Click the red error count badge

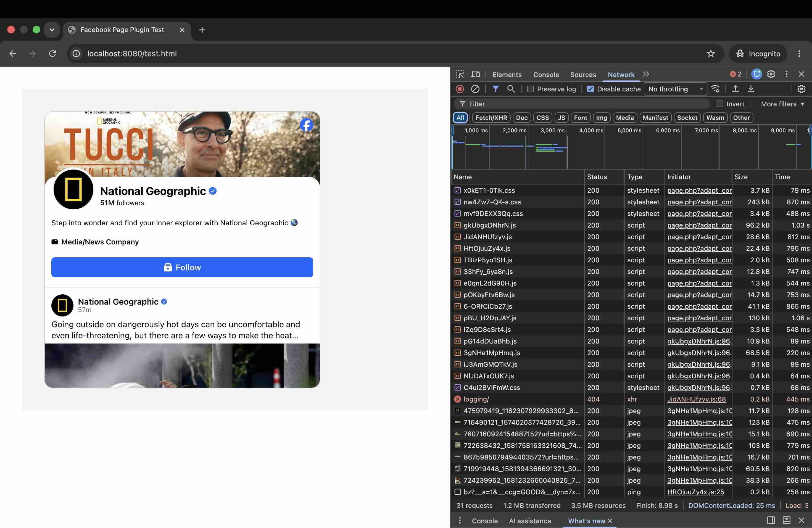coord(735,74)
